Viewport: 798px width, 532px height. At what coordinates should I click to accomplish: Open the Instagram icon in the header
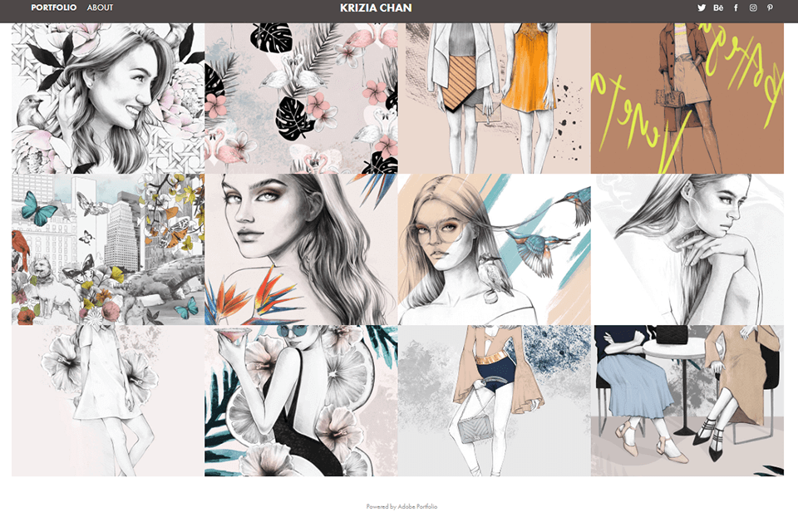click(x=753, y=7)
